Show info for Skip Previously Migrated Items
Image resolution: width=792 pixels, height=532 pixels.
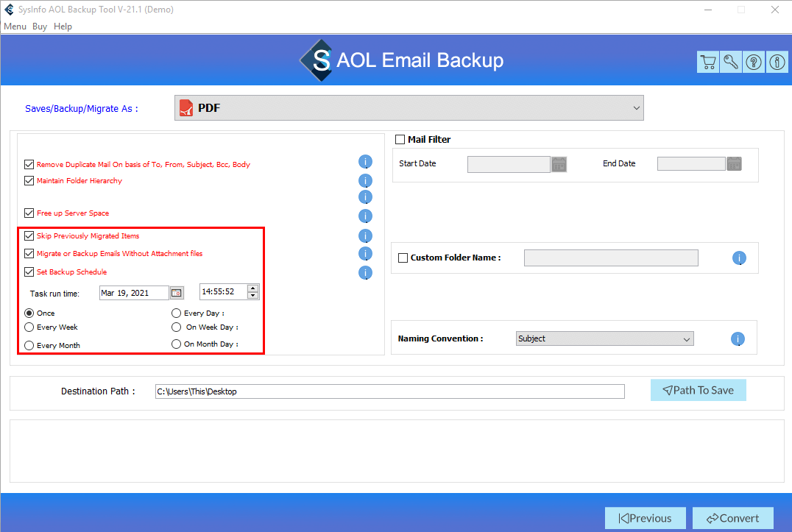pyautogui.click(x=365, y=235)
